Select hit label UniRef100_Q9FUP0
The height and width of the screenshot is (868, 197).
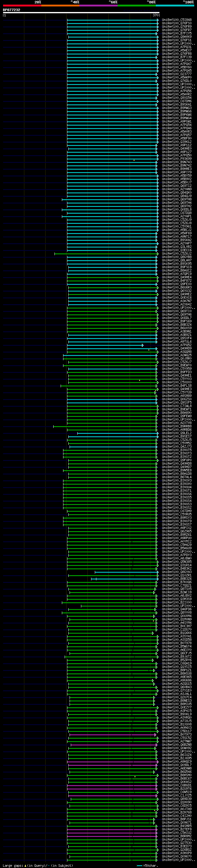coord(177,460)
